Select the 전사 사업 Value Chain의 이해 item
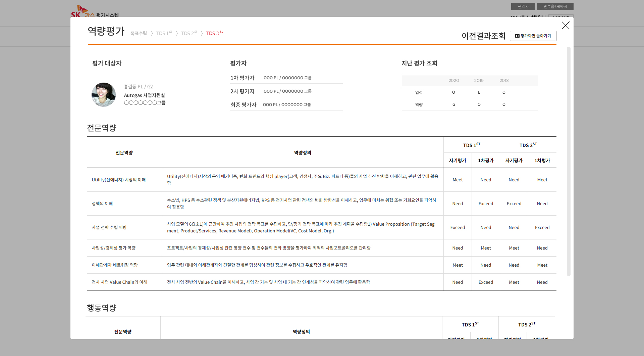The height and width of the screenshot is (356, 644). [x=119, y=282]
